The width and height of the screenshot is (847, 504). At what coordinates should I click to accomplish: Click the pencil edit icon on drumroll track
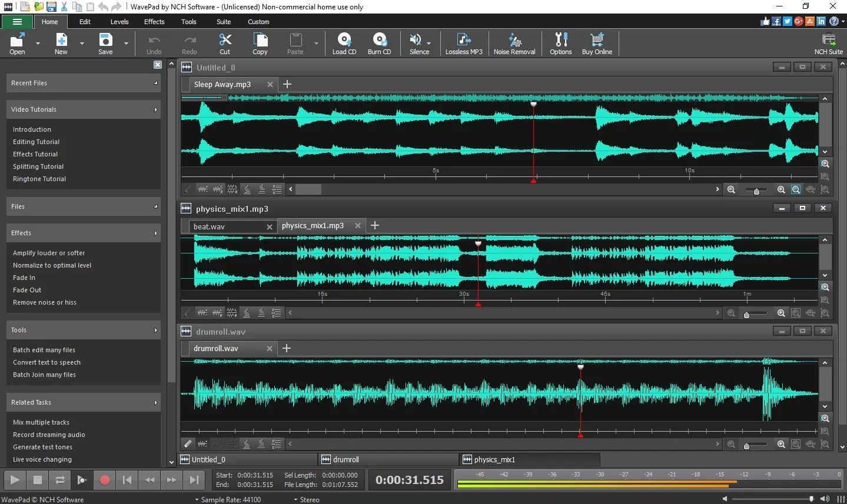(x=188, y=444)
